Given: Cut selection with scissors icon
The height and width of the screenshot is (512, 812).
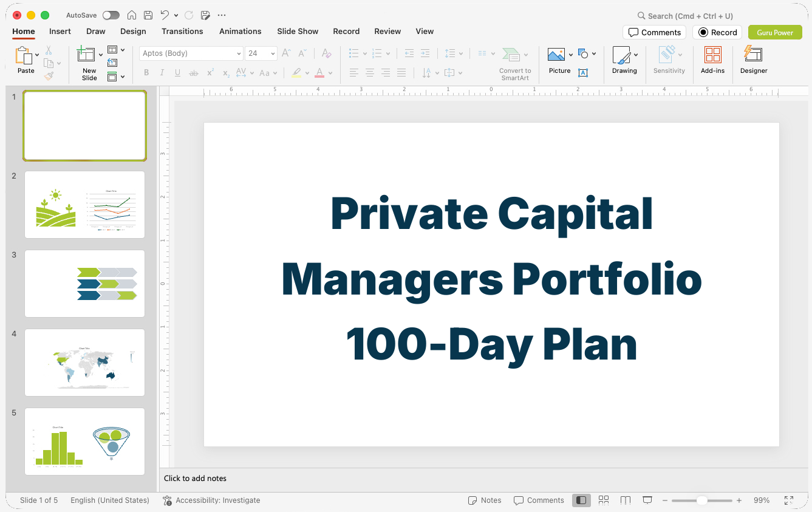Looking at the screenshot, I should click(x=49, y=50).
